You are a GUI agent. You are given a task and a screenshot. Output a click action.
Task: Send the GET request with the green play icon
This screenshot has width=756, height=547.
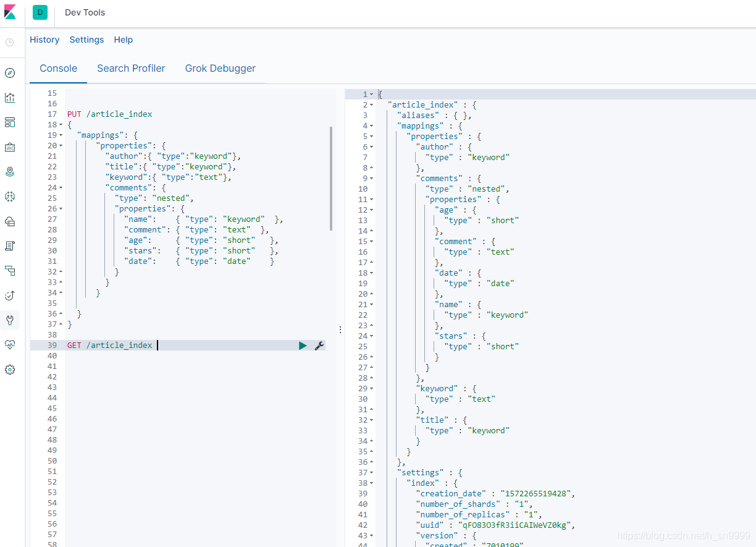pyautogui.click(x=302, y=346)
